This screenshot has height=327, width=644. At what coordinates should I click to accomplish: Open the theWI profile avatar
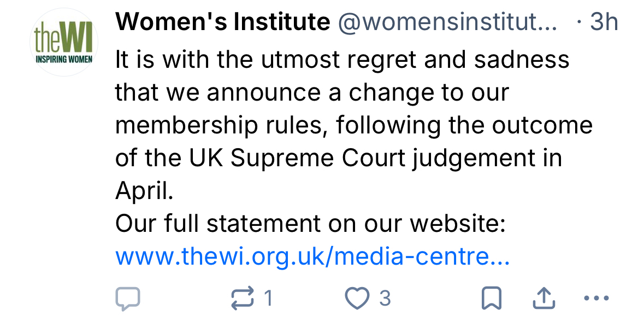coord(63,43)
